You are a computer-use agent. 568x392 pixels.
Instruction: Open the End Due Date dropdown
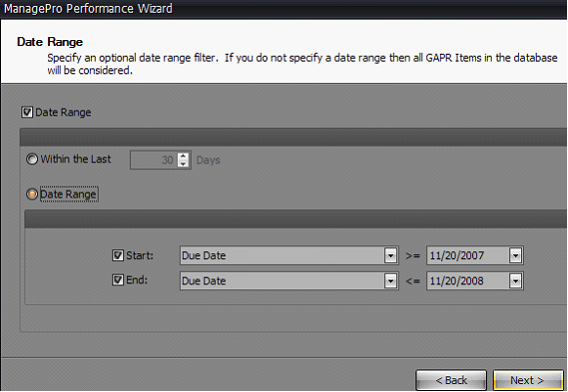(x=390, y=281)
